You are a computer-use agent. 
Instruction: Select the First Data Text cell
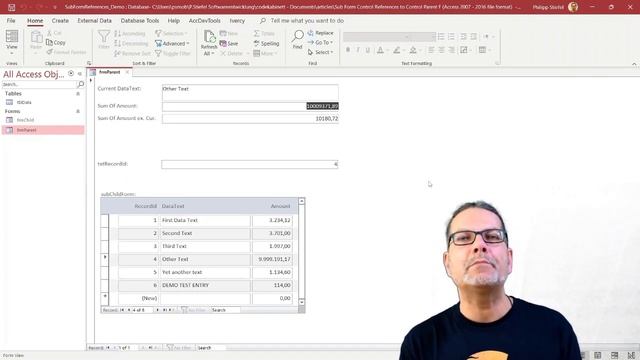[x=205, y=220]
